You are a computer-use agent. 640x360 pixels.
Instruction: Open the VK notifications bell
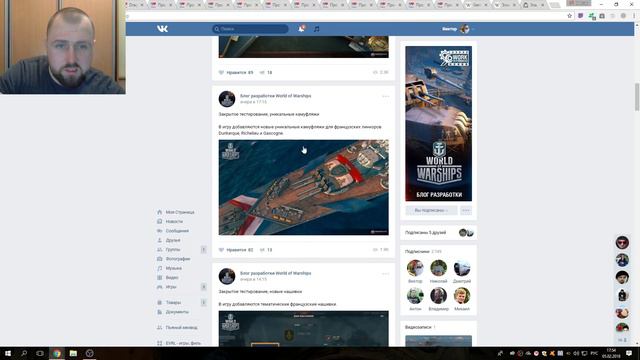pos(301,29)
